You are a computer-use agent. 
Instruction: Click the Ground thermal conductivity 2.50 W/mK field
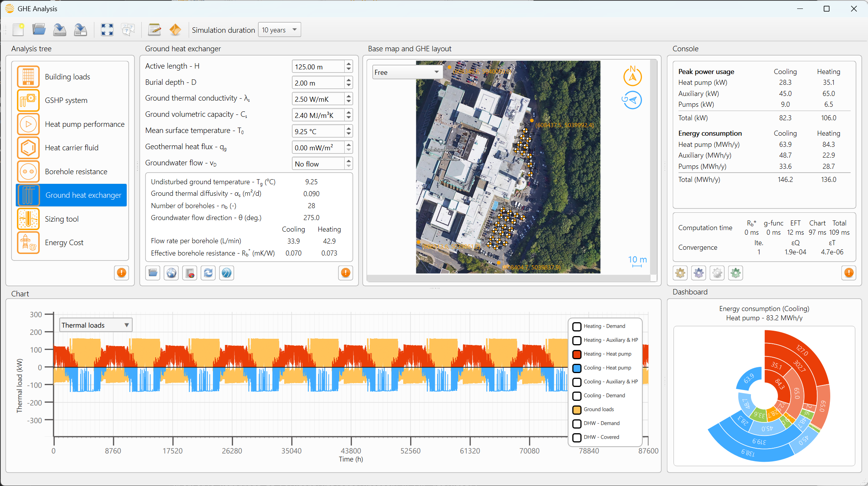pos(318,99)
